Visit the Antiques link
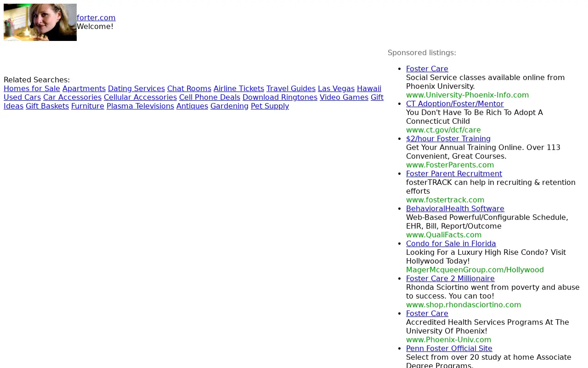 click(192, 106)
